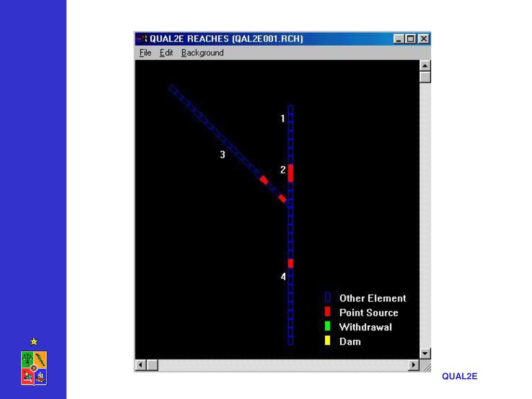
Task: Maximize the QUAL2E REACHES window
Action: tap(410, 39)
